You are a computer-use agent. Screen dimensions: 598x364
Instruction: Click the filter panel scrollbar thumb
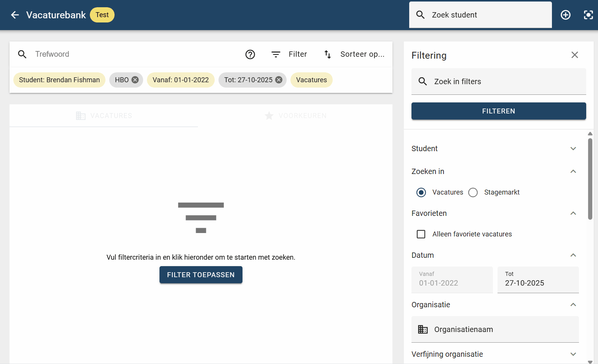(x=590, y=179)
